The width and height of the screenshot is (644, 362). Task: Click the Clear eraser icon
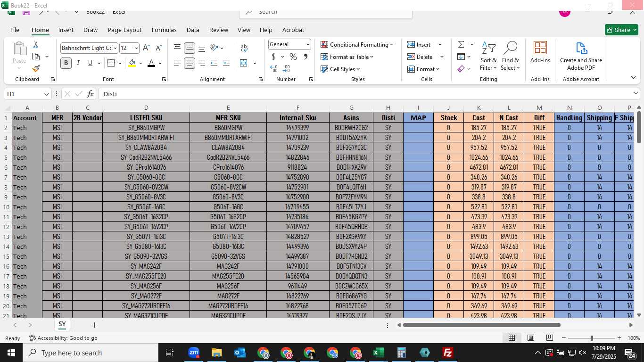461,69
